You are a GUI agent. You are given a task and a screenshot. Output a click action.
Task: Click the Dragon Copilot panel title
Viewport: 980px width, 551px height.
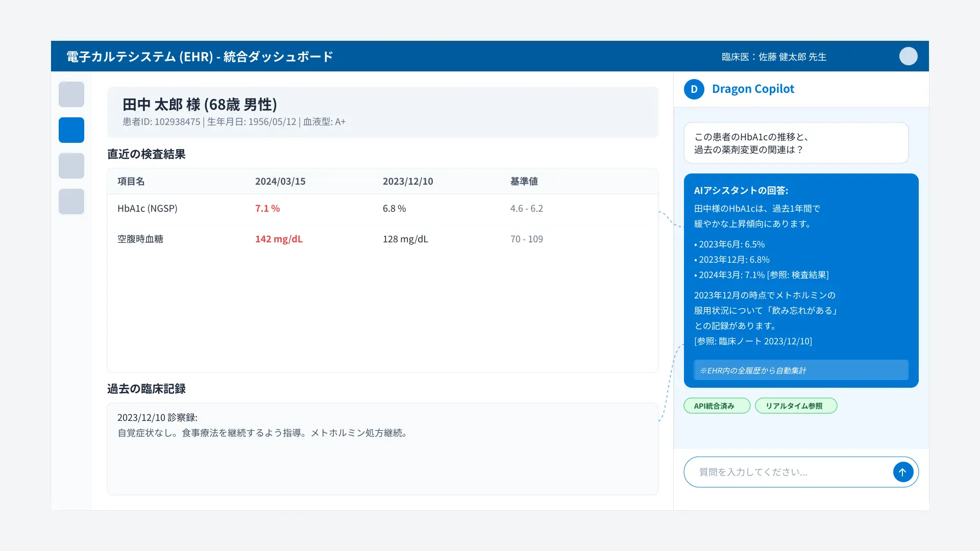[753, 89]
